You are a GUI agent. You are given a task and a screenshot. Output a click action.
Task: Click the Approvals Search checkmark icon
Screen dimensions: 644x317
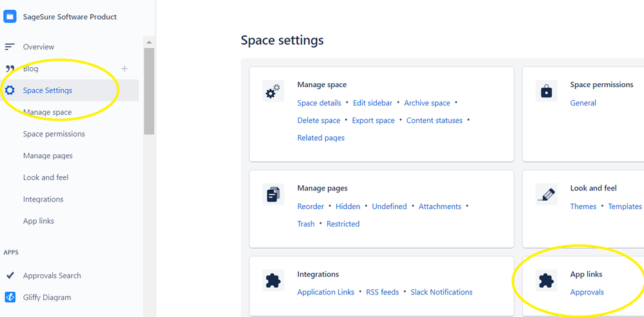tap(10, 276)
